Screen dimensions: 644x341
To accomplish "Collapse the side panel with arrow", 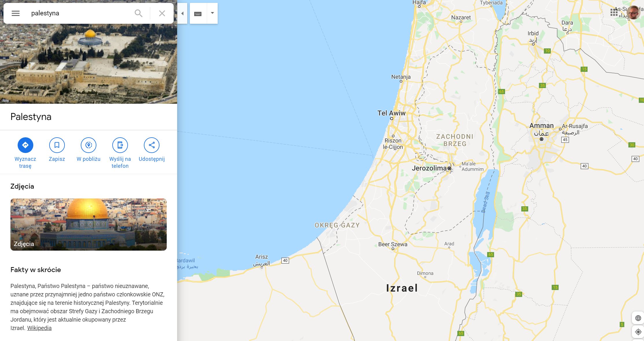I will (182, 13).
